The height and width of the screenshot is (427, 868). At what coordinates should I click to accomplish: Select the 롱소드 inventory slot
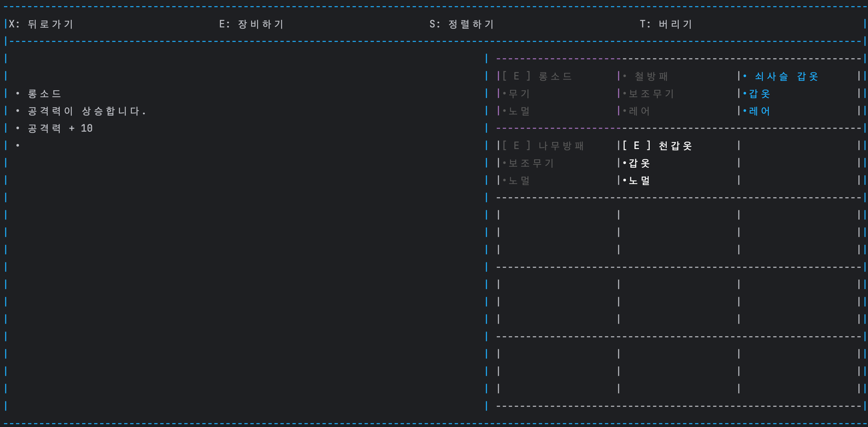(x=555, y=77)
